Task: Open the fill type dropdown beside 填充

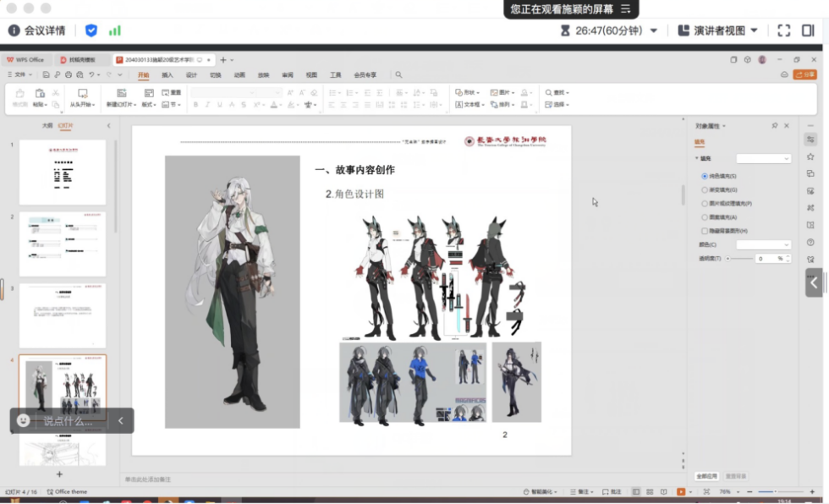Action: [763, 158]
